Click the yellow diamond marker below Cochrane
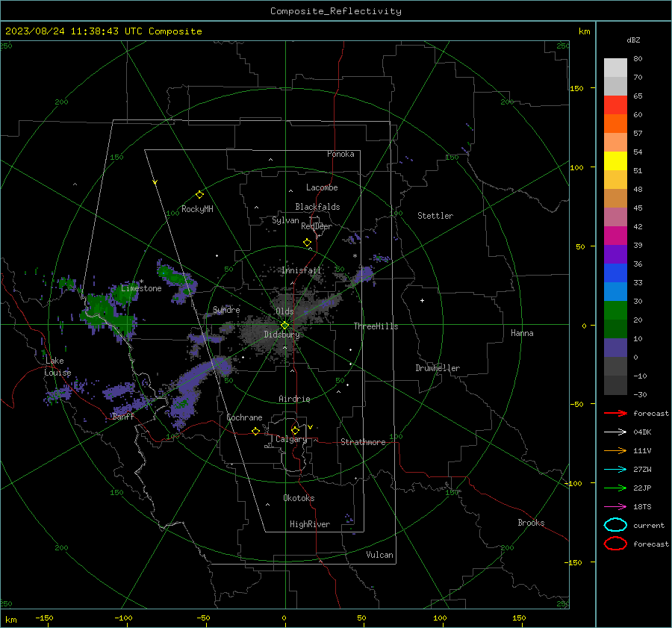Image resolution: width=672 pixels, height=628 pixels. (255, 431)
